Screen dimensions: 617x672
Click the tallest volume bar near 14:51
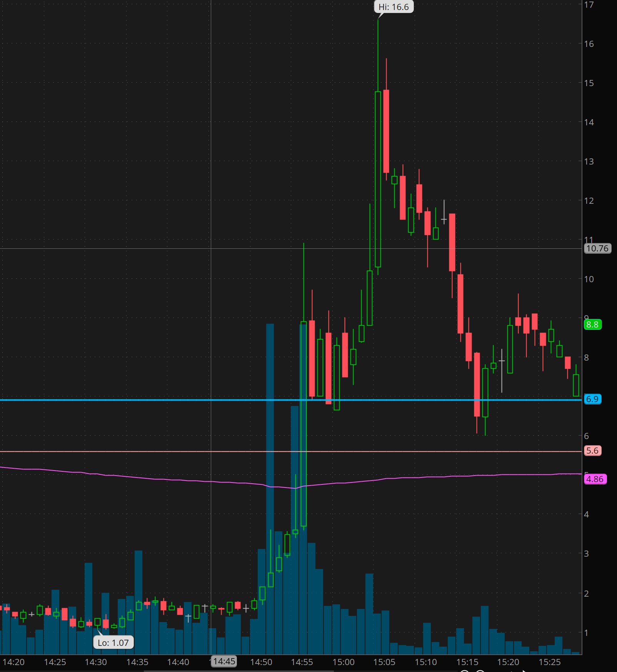coord(270,489)
